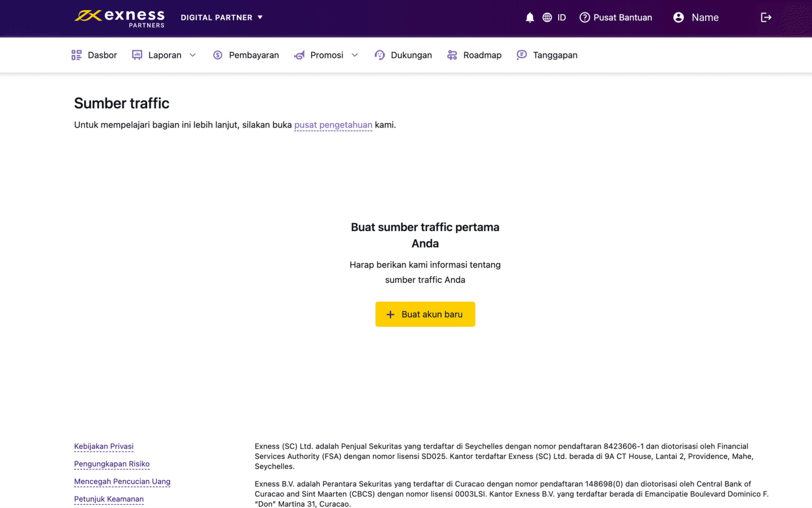Click the Roadmap icon
812x508 pixels.
[452, 55]
